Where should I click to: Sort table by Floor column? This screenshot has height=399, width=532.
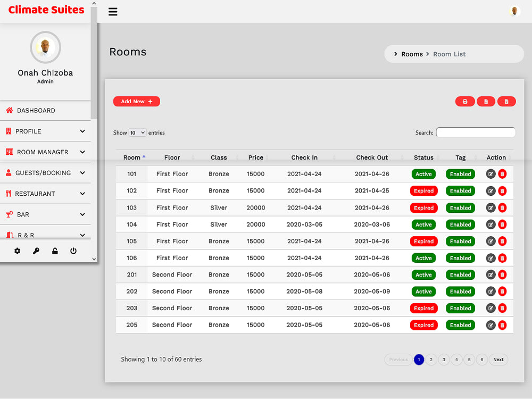click(172, 157)
